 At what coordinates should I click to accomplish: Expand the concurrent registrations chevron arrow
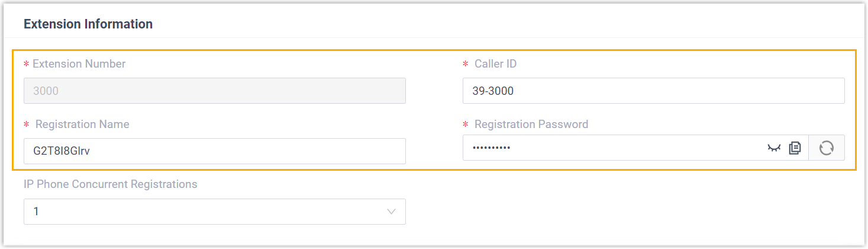point(391,212)
